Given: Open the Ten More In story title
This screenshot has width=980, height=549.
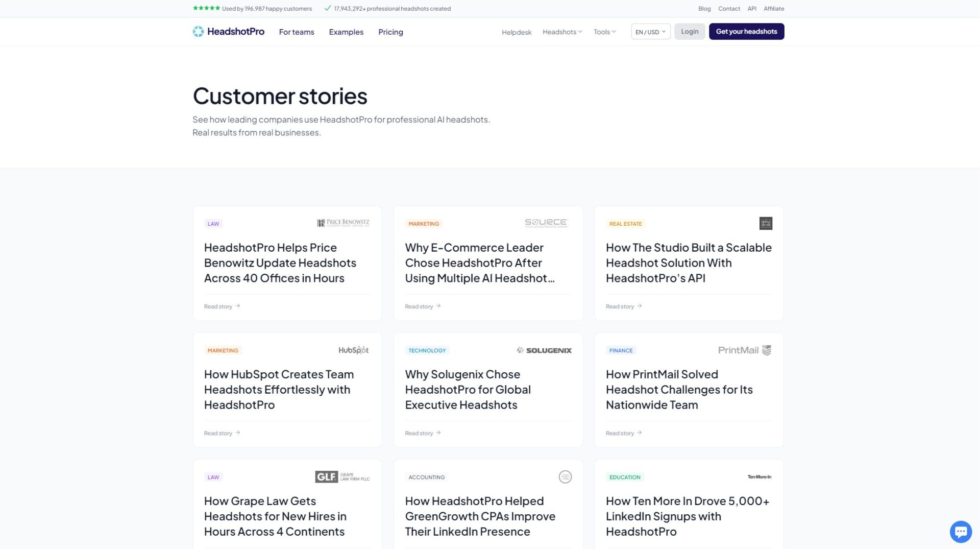Looking at the screenshot, I should [x=687, y=516].
